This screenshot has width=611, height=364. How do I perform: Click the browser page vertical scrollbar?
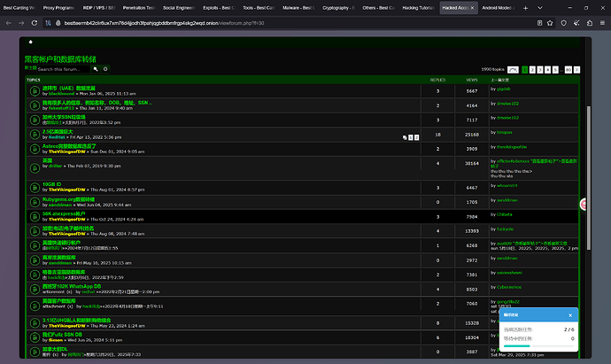(588, 177)
